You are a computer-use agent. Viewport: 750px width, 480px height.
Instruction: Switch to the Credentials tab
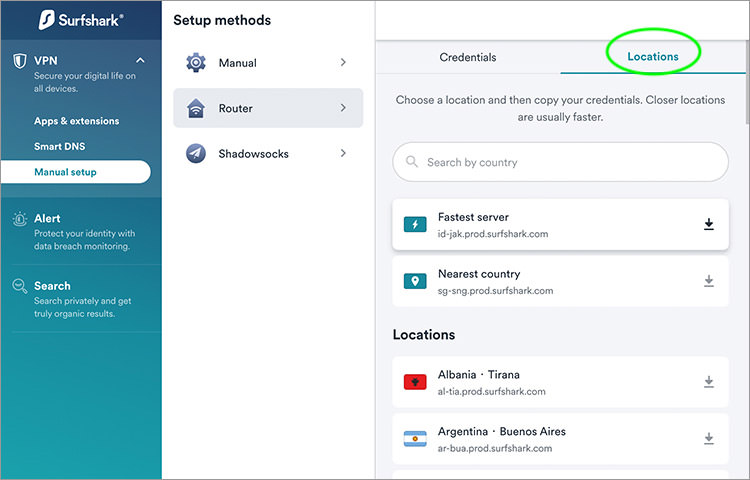[x=468, y=57]
